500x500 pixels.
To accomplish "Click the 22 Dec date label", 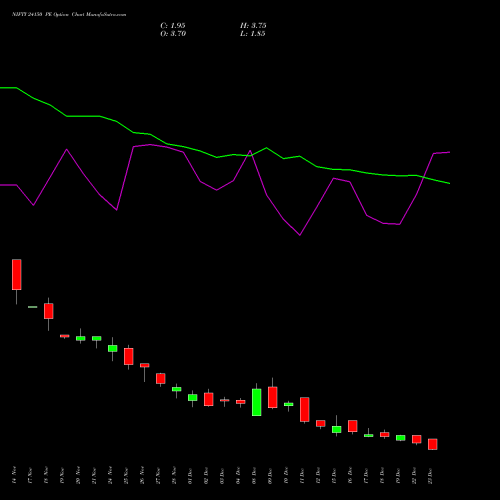I will tap(414, 475).
